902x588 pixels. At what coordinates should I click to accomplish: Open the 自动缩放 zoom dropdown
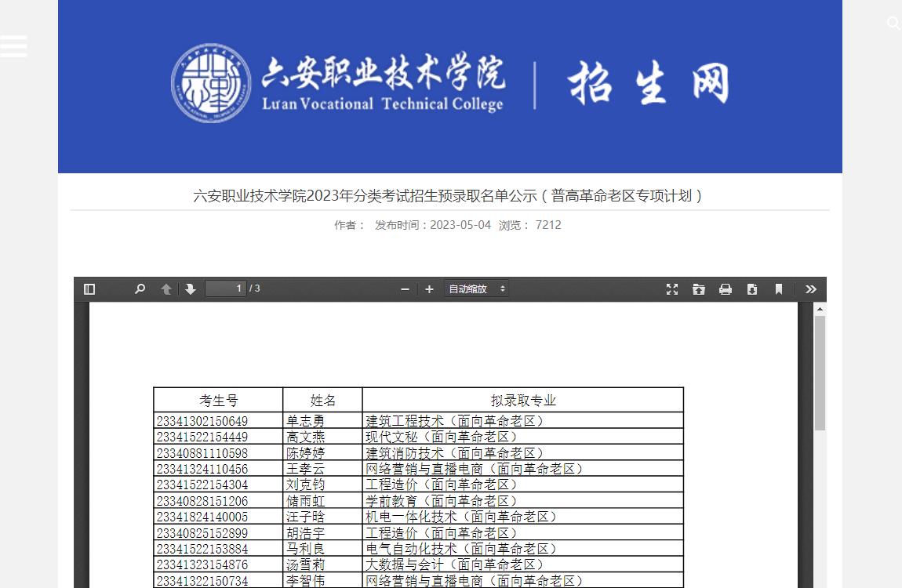(476, 289)
